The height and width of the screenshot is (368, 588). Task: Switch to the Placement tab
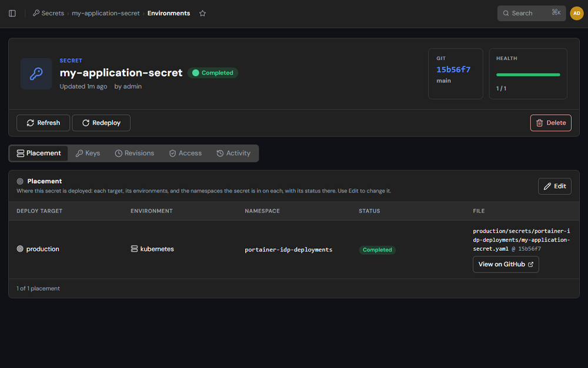[x=39, y=153]
